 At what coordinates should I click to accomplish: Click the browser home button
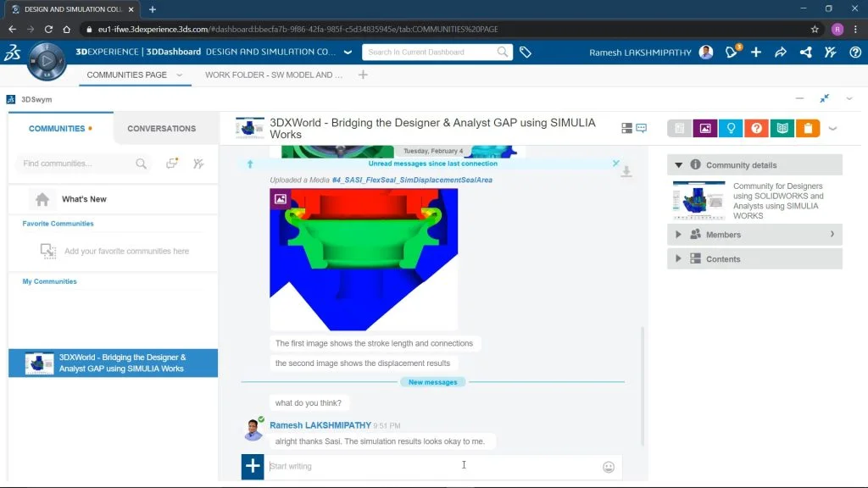click(x=66, y=30)
